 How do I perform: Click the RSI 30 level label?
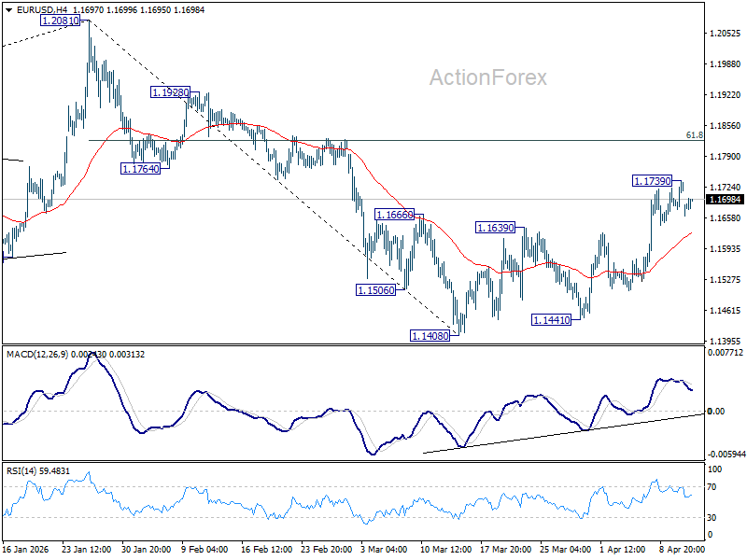[712, 518]
